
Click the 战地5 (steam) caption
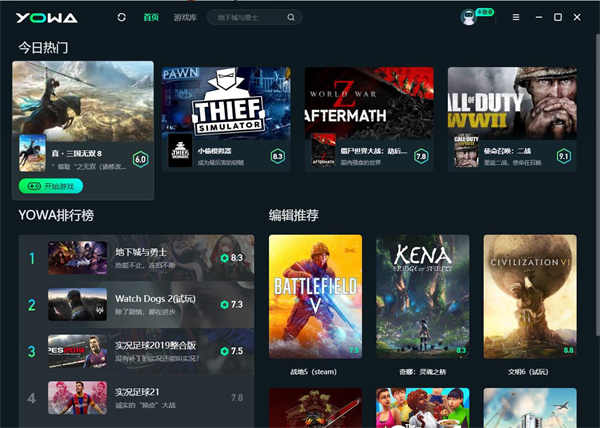tap(313, 371)
